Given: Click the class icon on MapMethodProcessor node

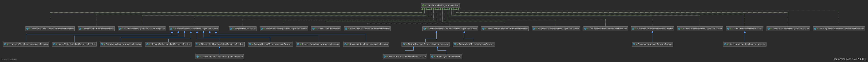Looking at the screenshot, I should [231, 29].
